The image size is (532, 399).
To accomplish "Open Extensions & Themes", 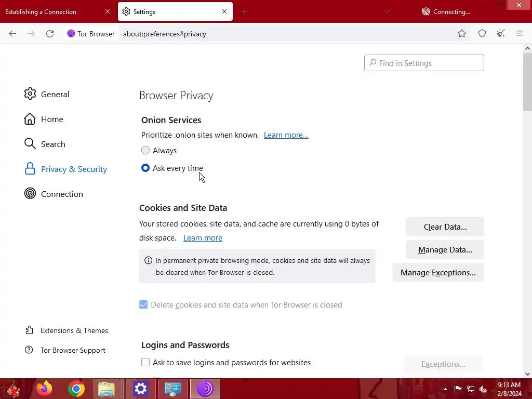I will pos(66,330).
